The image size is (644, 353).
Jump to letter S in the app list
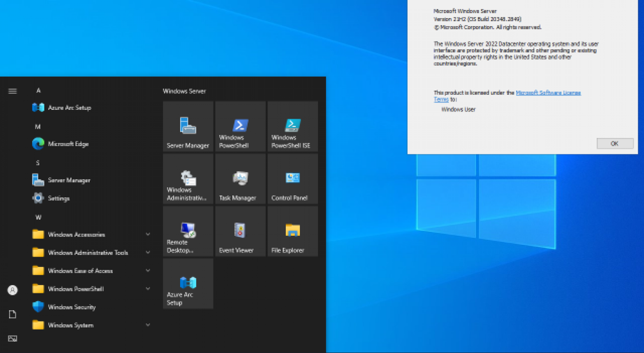click(38, 163)
